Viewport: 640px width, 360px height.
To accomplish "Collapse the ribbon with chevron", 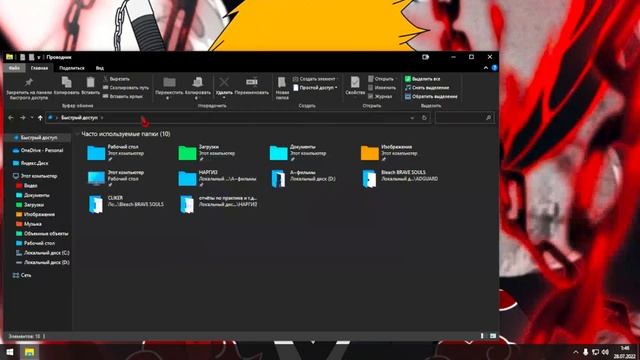I will click(x=486, y=68).
